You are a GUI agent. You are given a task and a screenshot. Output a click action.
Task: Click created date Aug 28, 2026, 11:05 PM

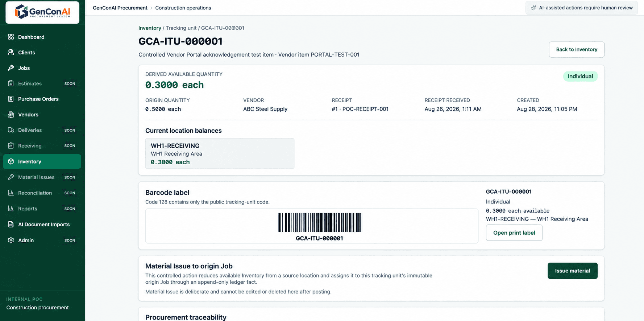coord(547,109)
